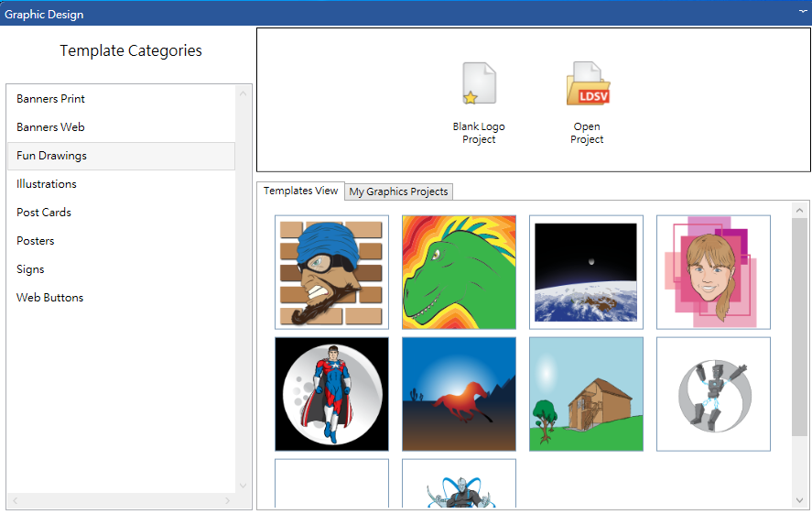812x514 pixels.
Task: Open the Illustrations category
Action: point(121,184)
